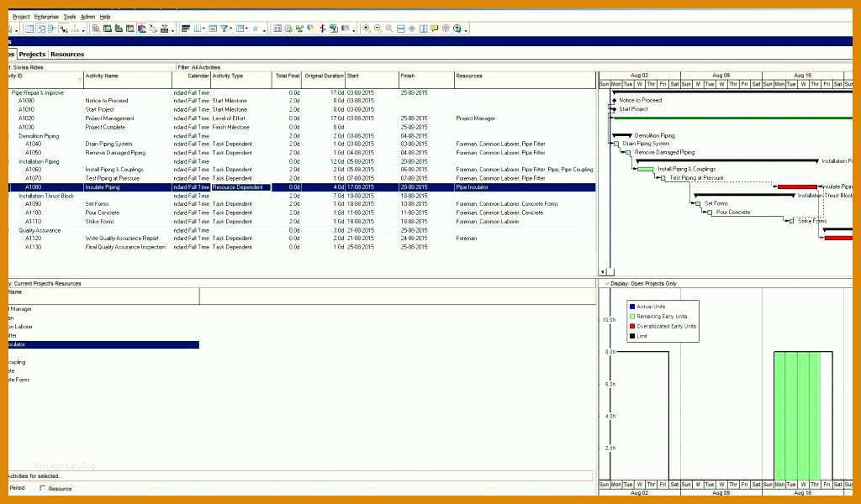Image resolution: width=861 pixels, height=504 pixels.
Task: Select activity A1040 Drain Piping System
Action: click(x=301, y=144)
